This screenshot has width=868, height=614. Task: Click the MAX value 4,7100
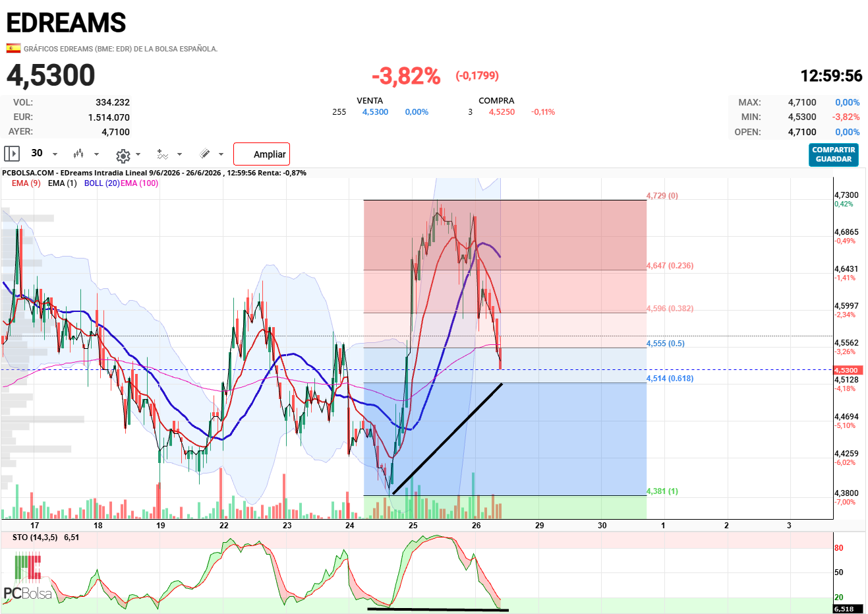[x=802, y=102]
